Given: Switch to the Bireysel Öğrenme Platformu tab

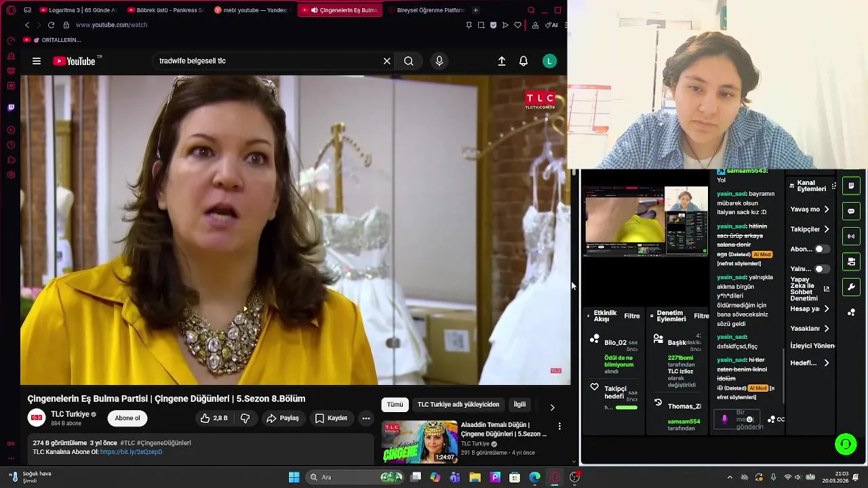Looking at the screenshot, I should (x=426, y=10).
